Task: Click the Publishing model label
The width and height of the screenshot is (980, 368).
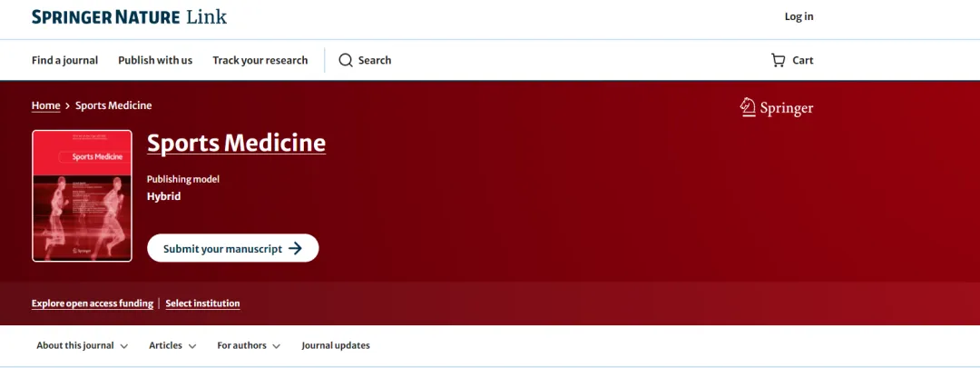Action: tap(183, 179)
